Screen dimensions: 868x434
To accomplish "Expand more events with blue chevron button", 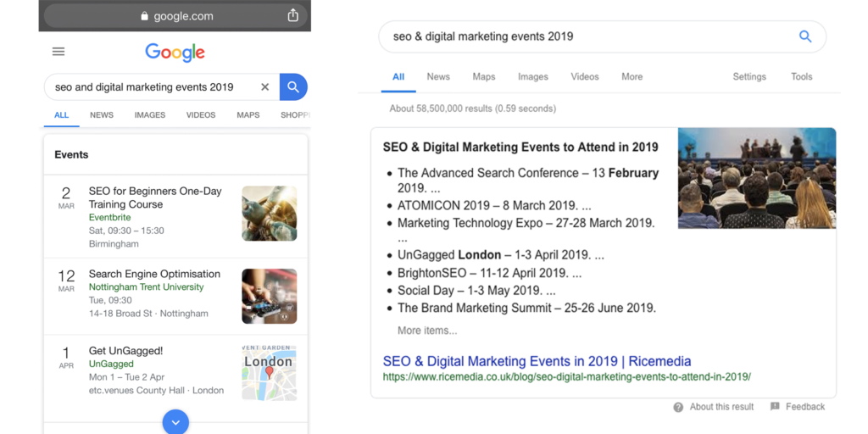I will click(x=175, y=422).
